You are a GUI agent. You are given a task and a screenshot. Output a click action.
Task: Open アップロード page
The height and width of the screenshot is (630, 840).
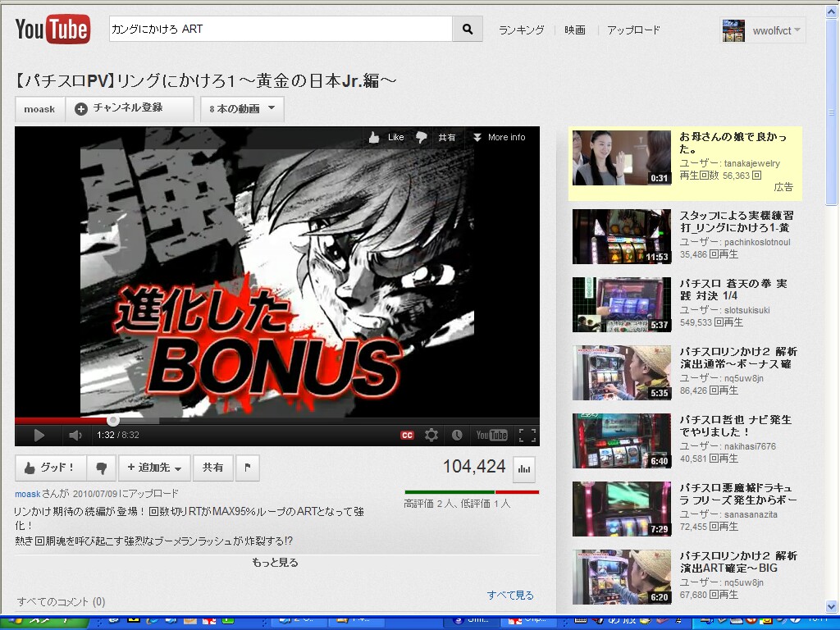tap(633, 30)
